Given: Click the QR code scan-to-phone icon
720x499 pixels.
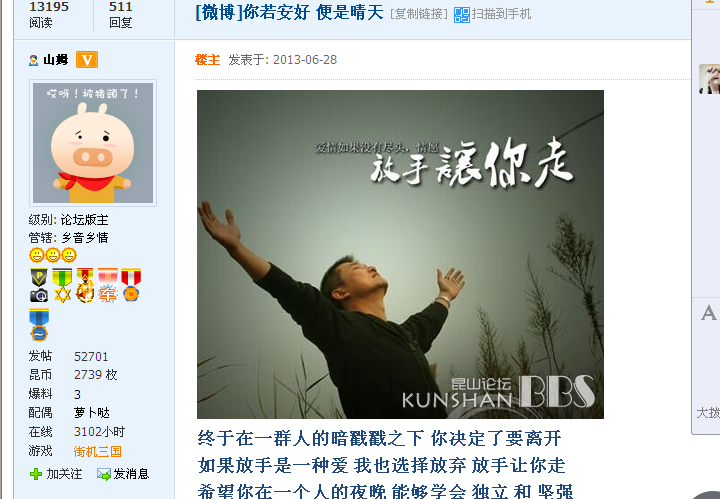Looking at the screenshot, I should pyautogui.click(x=461, y=15).
